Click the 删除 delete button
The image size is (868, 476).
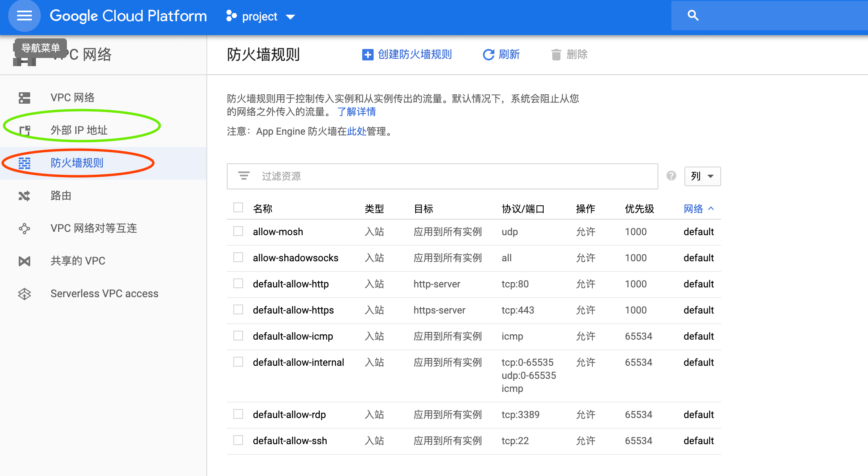[x=569, y=55]
